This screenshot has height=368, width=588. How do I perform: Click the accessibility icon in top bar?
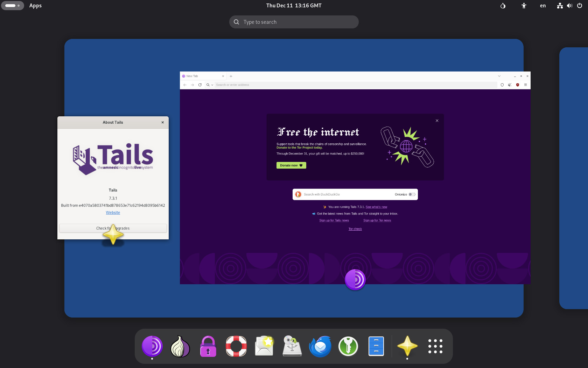pyautogui.click(x=524, y=6)
